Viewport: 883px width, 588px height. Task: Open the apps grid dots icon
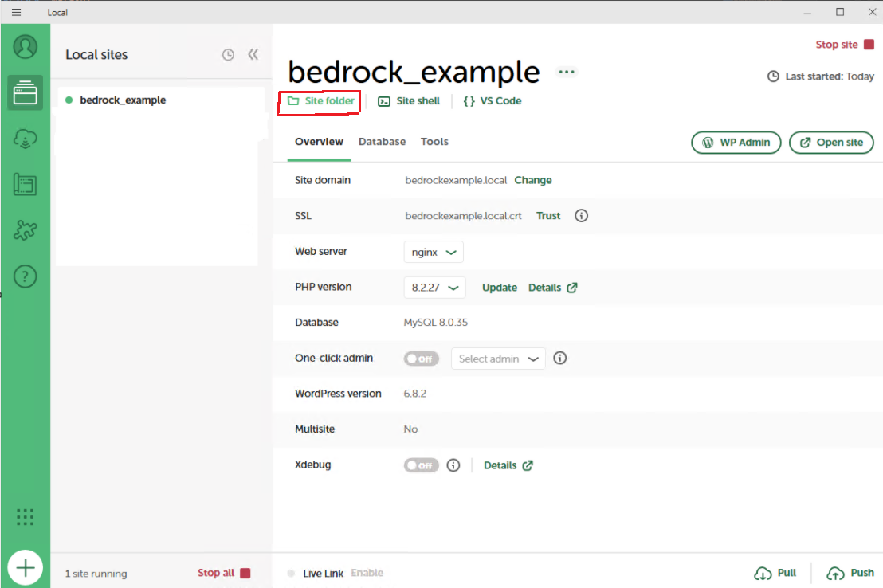26,516
